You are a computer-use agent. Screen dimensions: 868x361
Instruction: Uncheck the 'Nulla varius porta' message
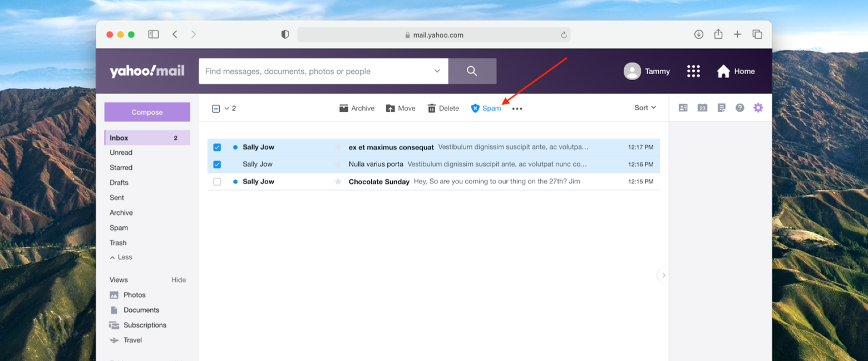click(217, 164)
